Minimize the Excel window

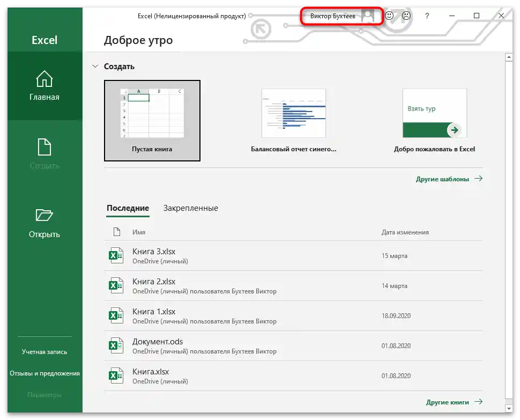click(452, 16)
